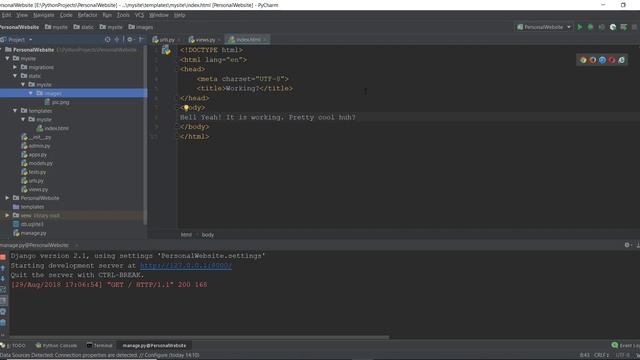The image size is (640, 360).
Task: Run the PersonalWebsite configuration
Action: tap(580, 27)
